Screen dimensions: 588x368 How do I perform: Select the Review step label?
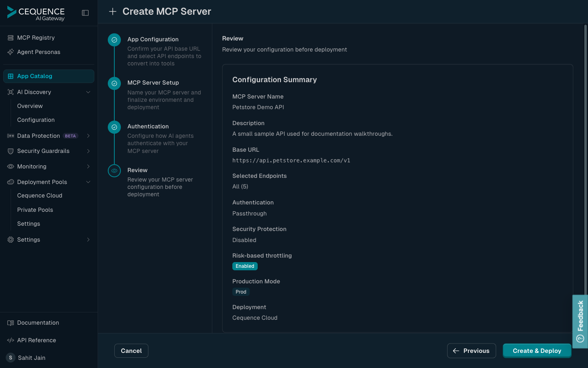[x=137, y=170]
